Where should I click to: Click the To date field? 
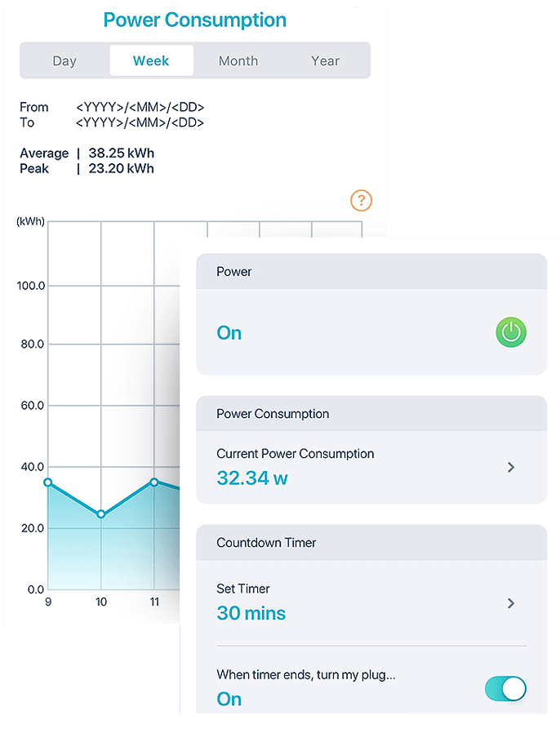point(140,122)
